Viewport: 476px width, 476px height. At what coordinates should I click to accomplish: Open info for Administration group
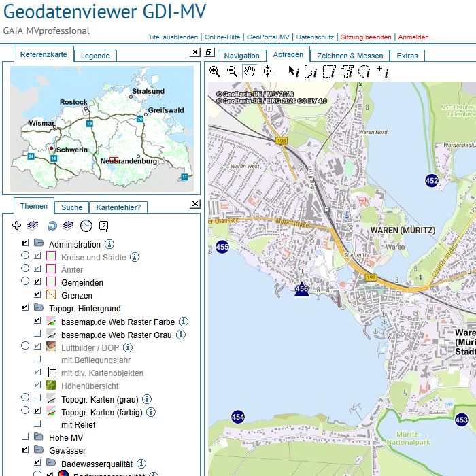[x=109, y=243]
